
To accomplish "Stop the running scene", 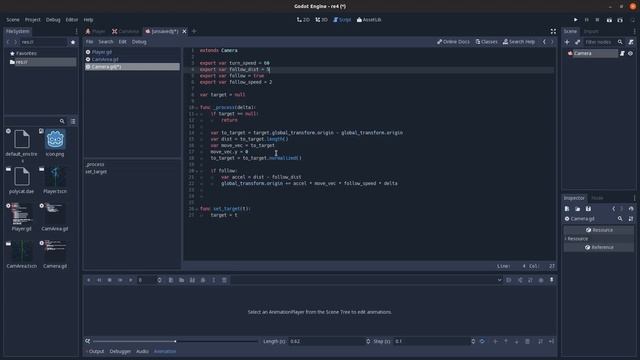I will (x=598, y=20).
